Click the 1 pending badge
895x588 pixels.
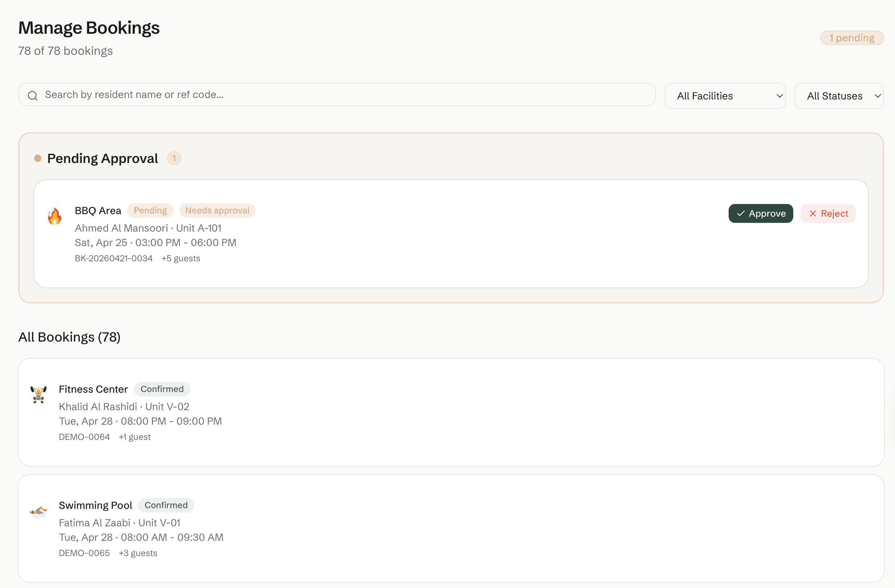[852, 38]
